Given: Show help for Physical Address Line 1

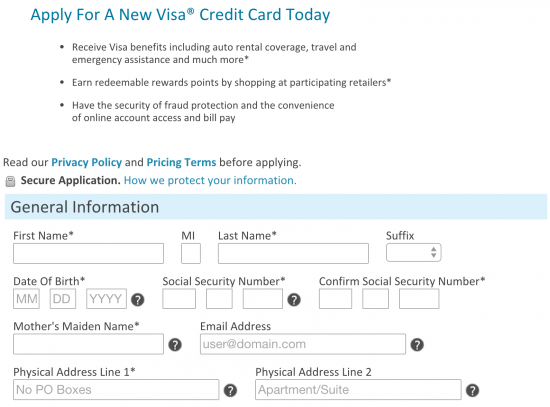Looking at the screenshot, I should coord(230,390).
